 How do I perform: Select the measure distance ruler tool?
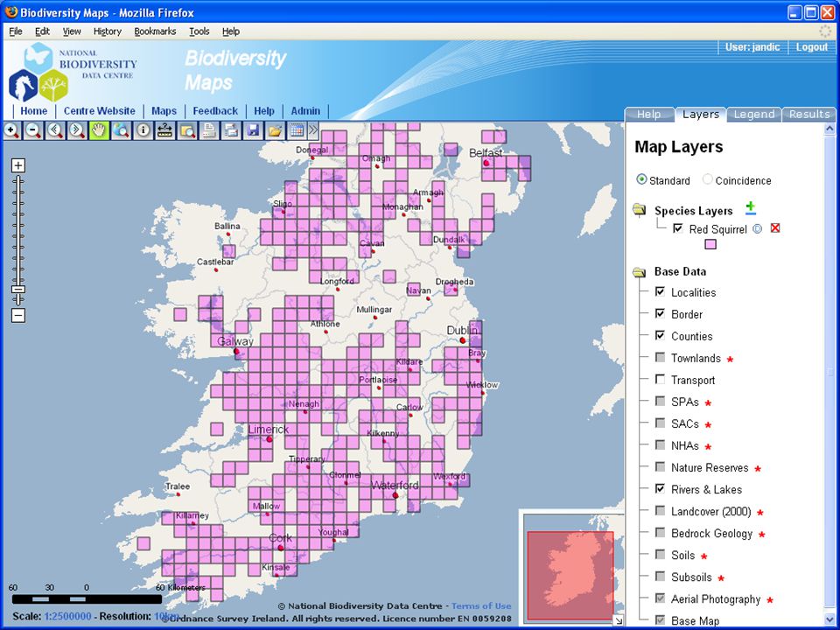tap(165, 130)
